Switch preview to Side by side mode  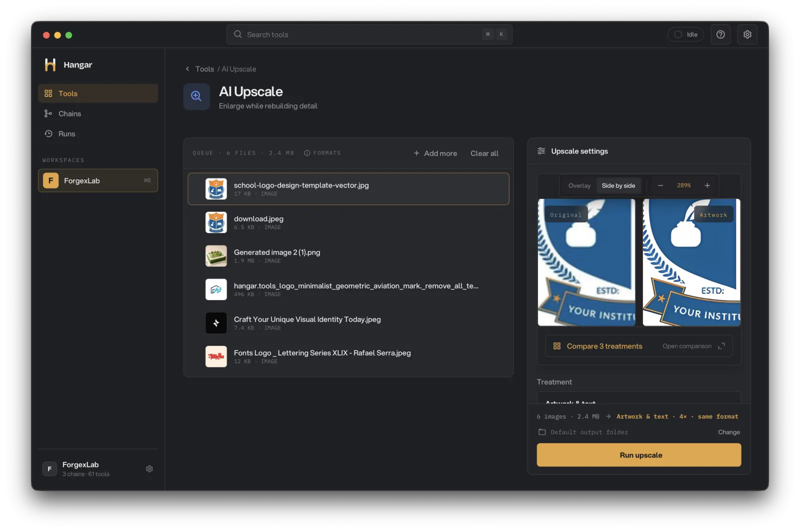pos(618,185)
